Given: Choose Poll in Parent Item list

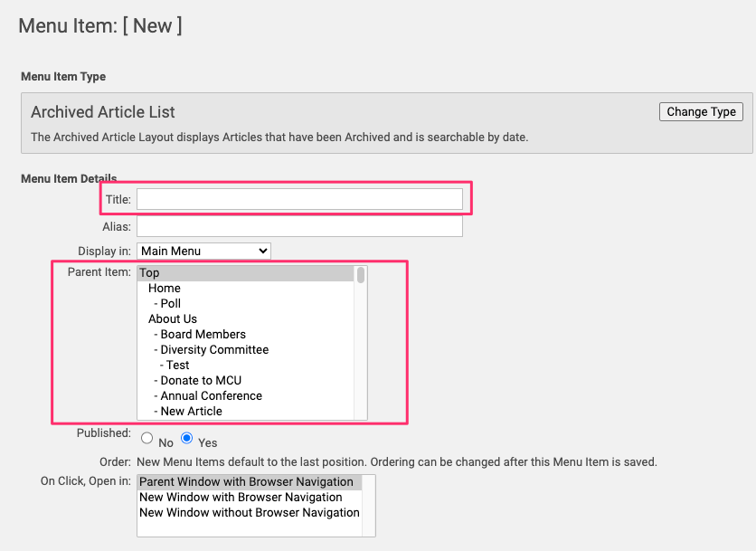Looking at the screenshot, I should 170,304.
